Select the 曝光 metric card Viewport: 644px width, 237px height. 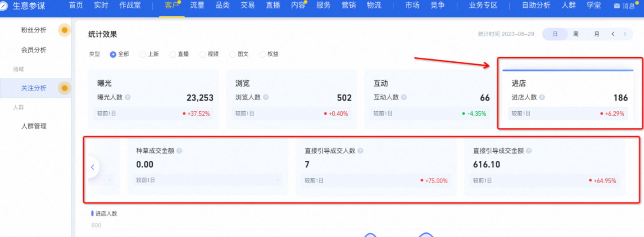tap(154, 99)
